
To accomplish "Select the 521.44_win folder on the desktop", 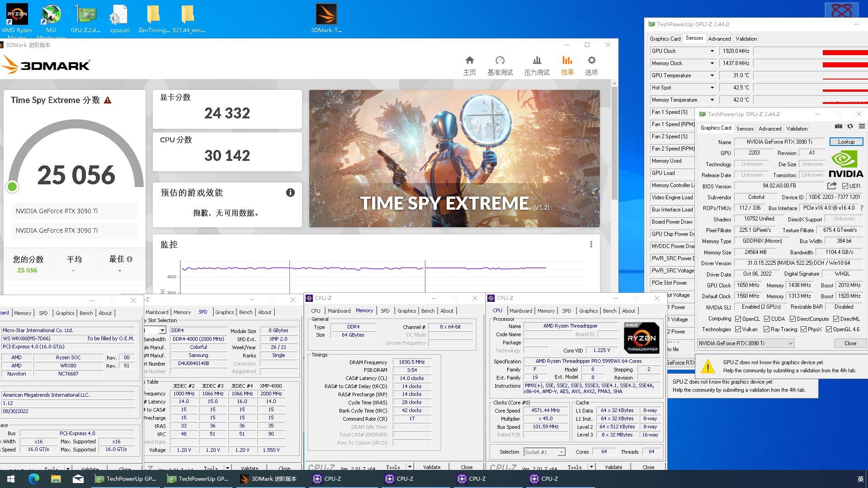I will 189,19.
